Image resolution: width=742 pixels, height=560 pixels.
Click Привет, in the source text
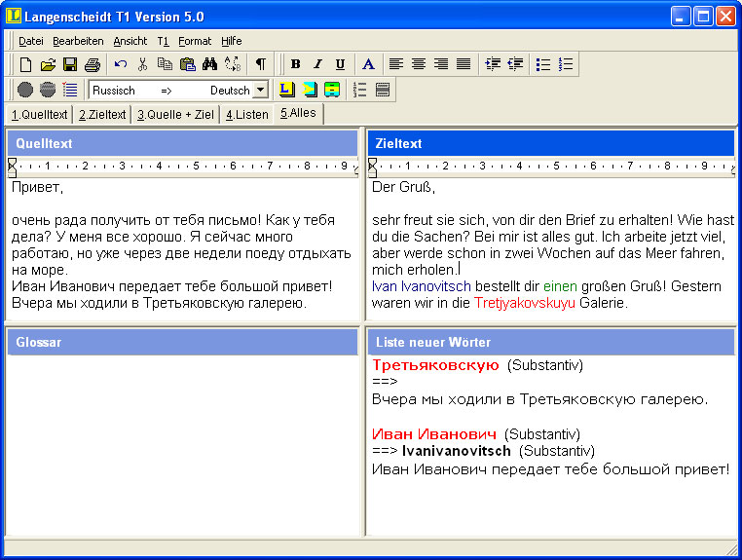37,187
